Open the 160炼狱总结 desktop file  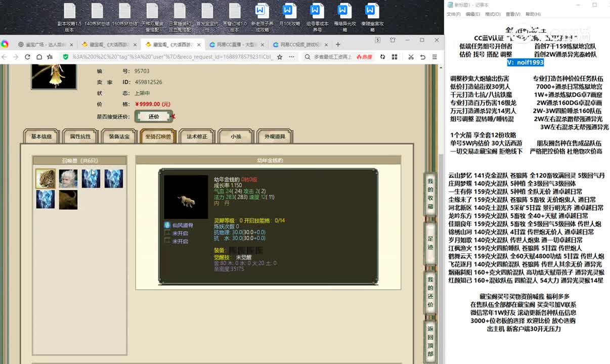coord(124,15)
